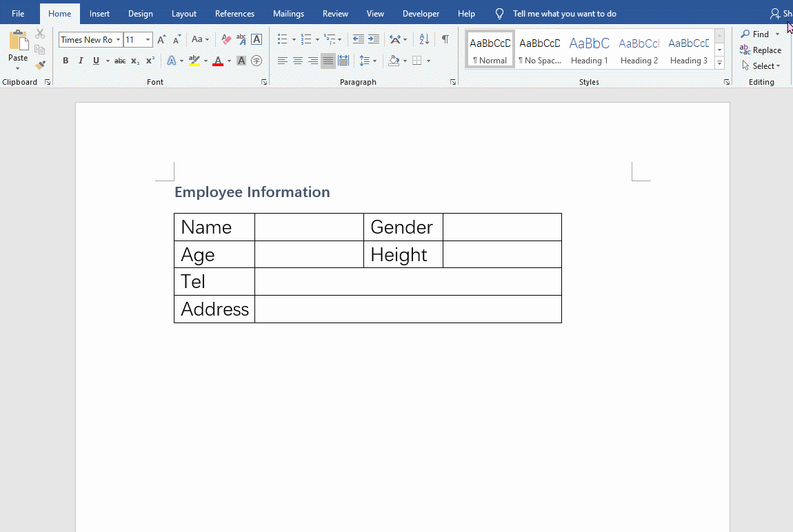The width and height of the screenshot is (793, 532).
Task: Click the empty cell next to Name
Action: 309,227
